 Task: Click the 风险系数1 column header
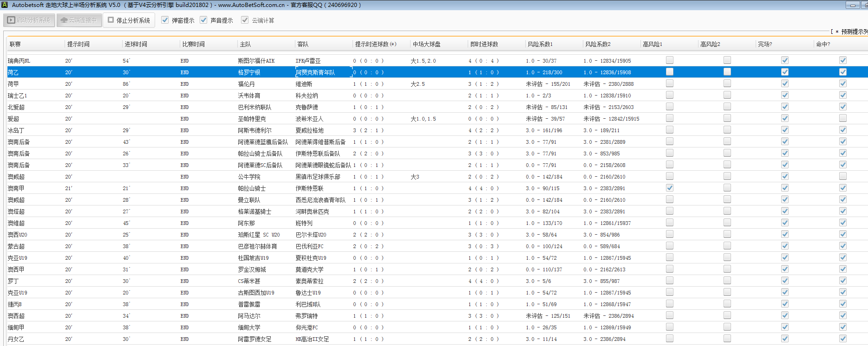pos(540,44)
